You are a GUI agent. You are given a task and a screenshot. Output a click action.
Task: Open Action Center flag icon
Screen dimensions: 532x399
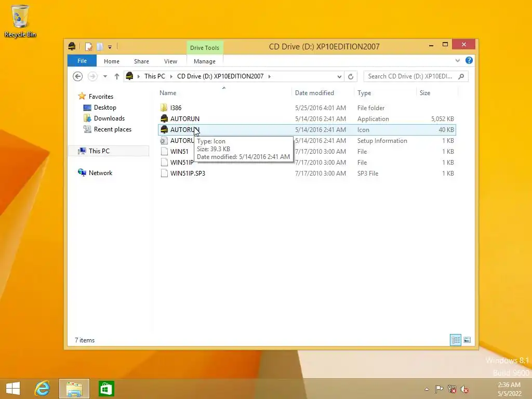point(439,389)
